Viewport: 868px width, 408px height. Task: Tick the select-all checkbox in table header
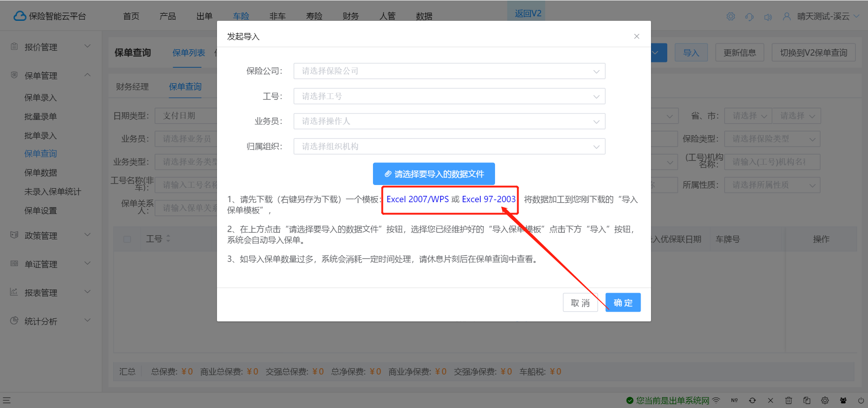pos(127,239)
